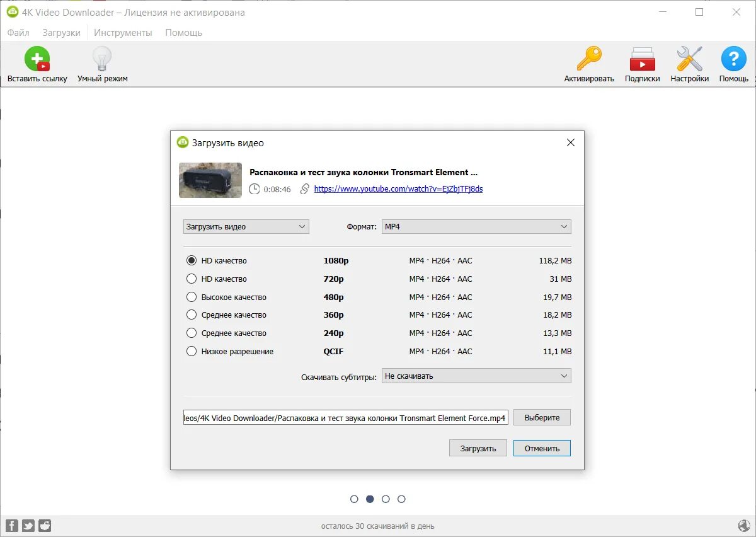Image resolution: width=756 pixels, height=537 pixels.
Task: Select HD качество 1080p option
Action: 192,260
